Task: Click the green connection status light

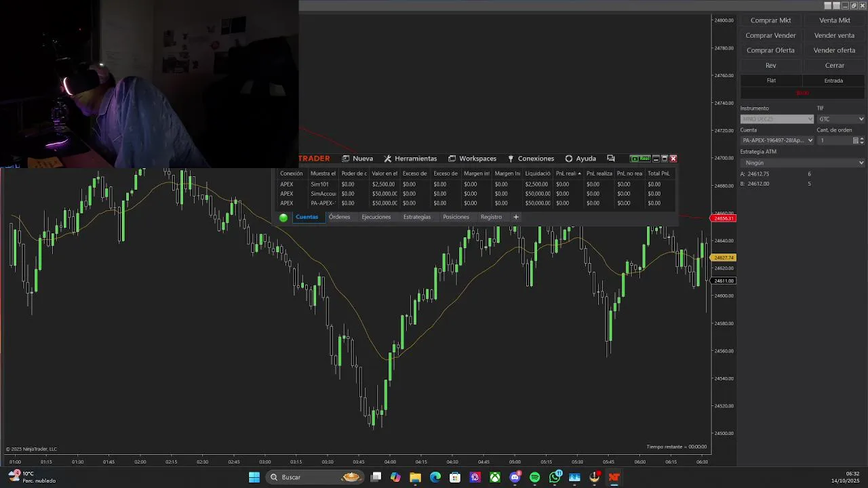Action: pos(283,218)
